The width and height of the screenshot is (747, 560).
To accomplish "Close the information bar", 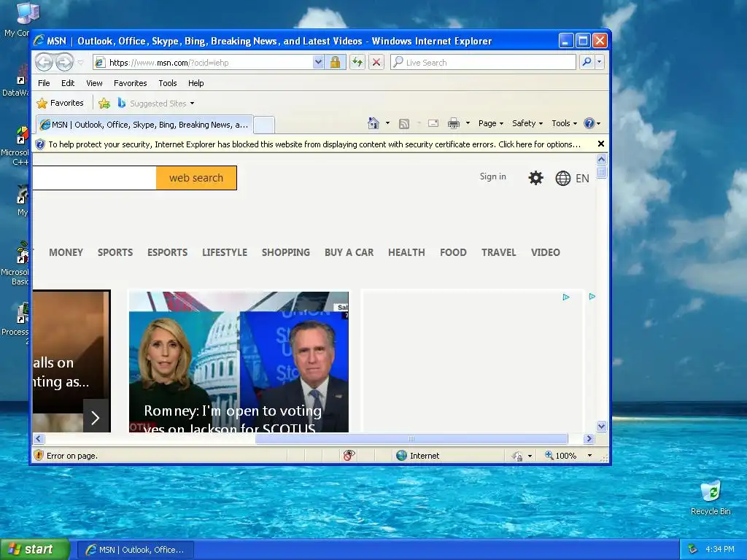I will coord(601,144).
